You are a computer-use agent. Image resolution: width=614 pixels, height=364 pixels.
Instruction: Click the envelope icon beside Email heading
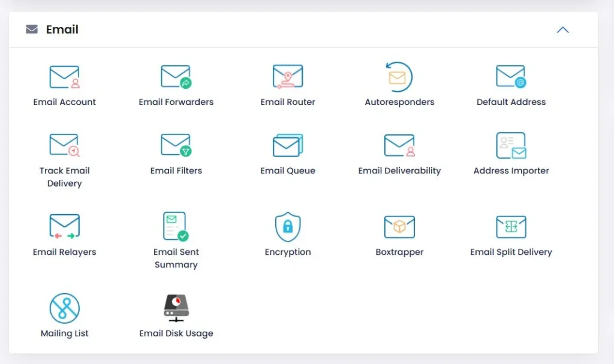(32, 29)
